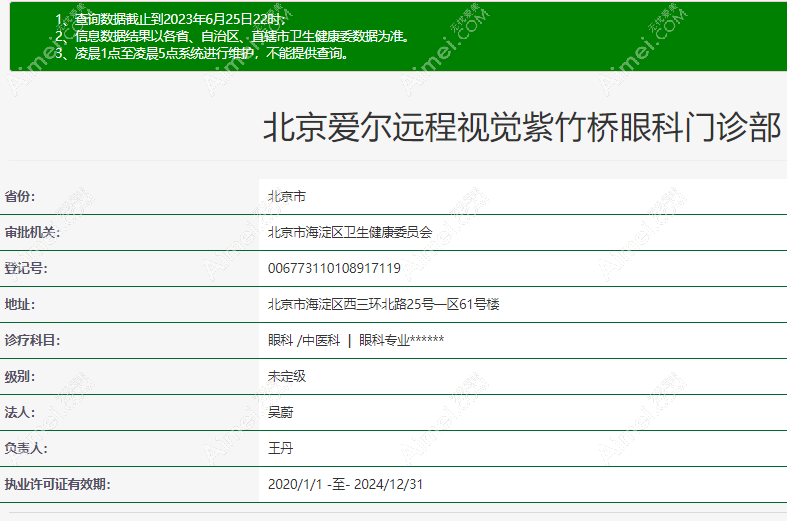The width and height of the screenshot is (787, 521).
Task: Click the heading 北京爱尔远程视觉紫竹桥眼科门诊部
Action: 522,127
